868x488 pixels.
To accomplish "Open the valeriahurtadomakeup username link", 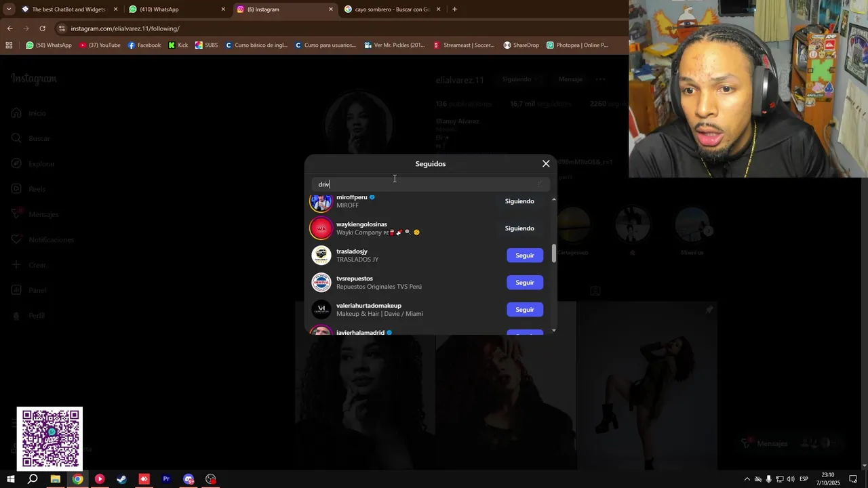I will pos(369,306).
